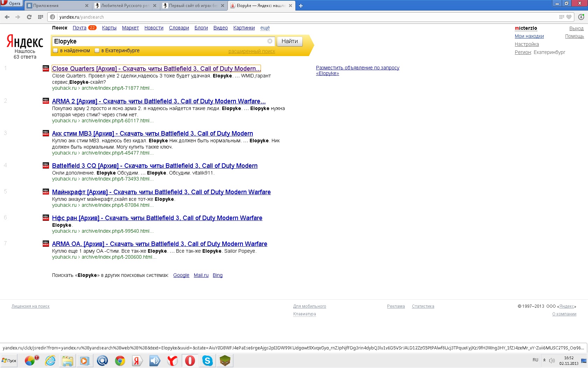Launch Skype from the taskbar
The height and width of the screenshot is (368, 588).
208,360
